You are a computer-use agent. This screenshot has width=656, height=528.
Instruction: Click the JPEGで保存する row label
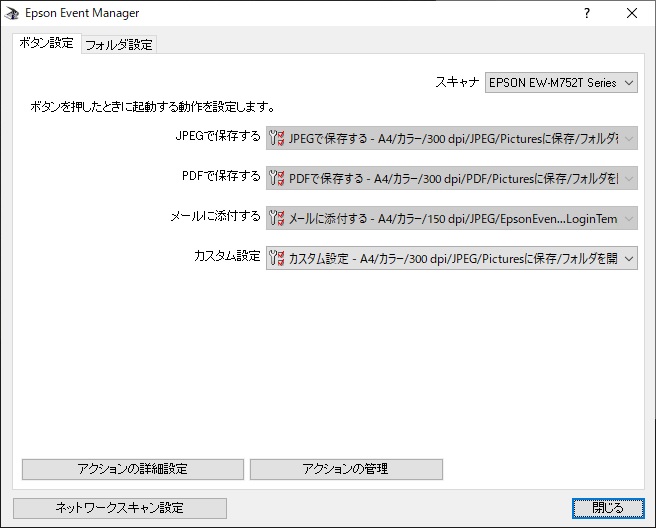click(x=218, y=136)
